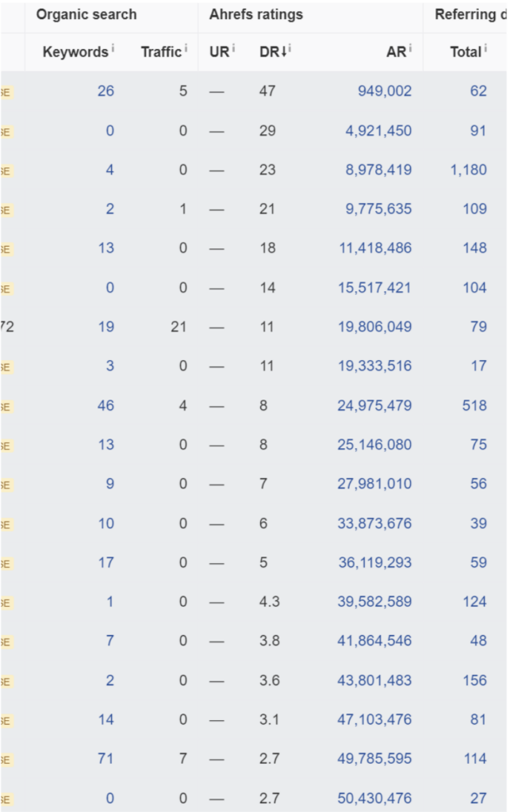The image size is (510, 812).
Task: Select the Ahrefs rank 24,975,479 link
Action: coord(374,406)
